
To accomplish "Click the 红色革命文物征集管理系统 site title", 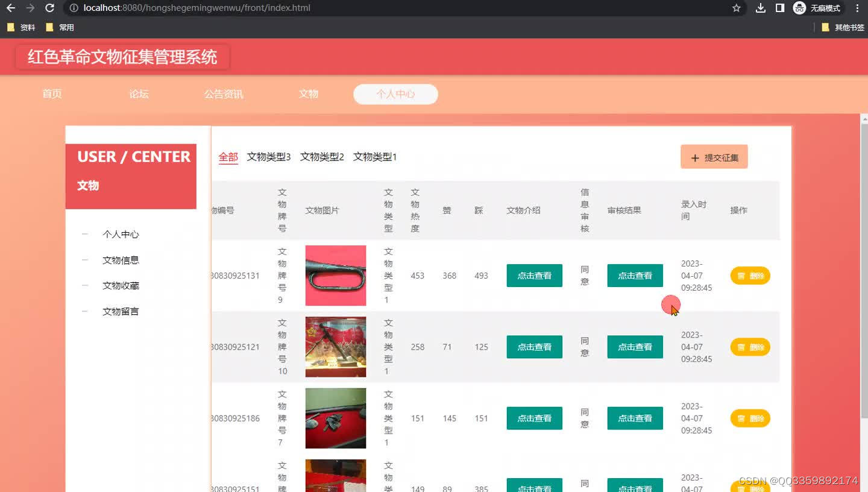I will [122, 57].
